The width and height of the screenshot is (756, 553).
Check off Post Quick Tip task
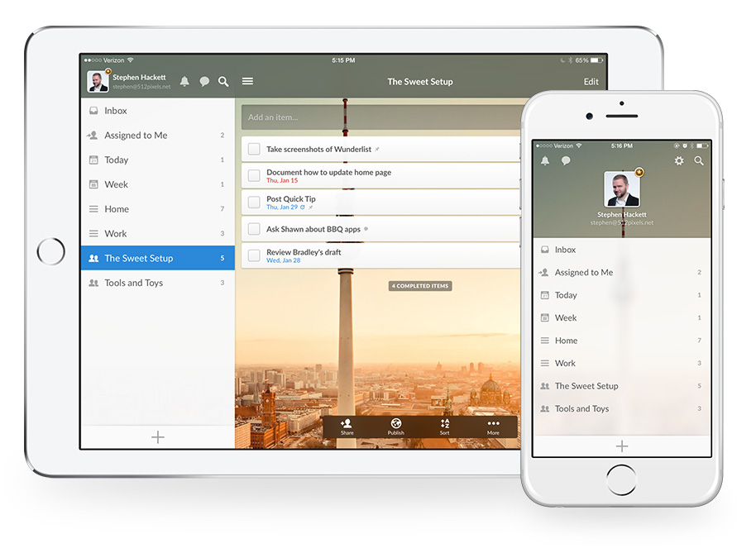(x=254, y=203)
